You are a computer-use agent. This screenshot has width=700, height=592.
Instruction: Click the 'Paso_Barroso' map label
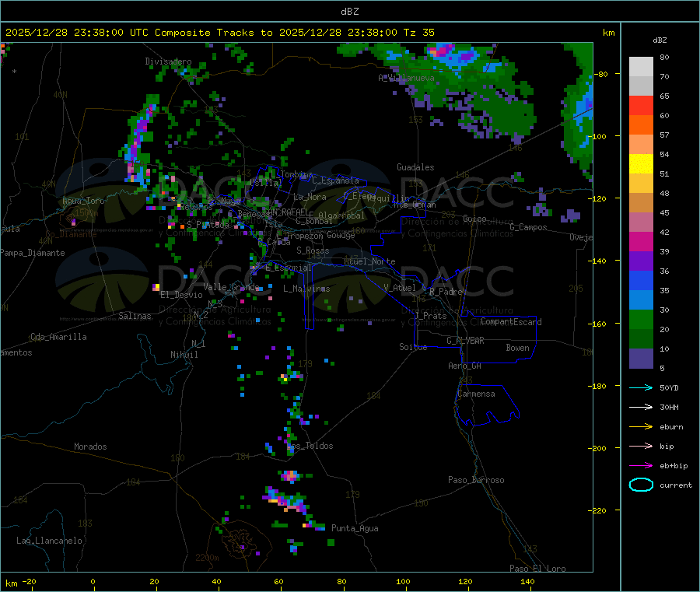click(476, 480)
